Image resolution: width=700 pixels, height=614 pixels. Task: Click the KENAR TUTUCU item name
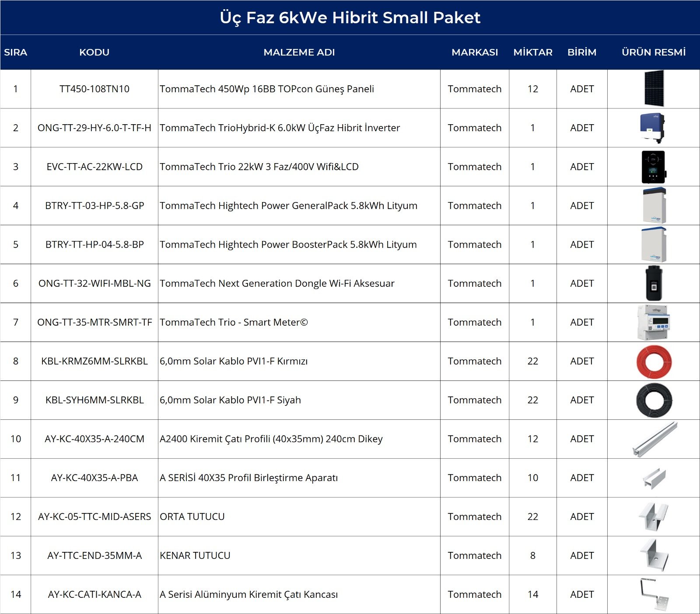tap(195, 555)
